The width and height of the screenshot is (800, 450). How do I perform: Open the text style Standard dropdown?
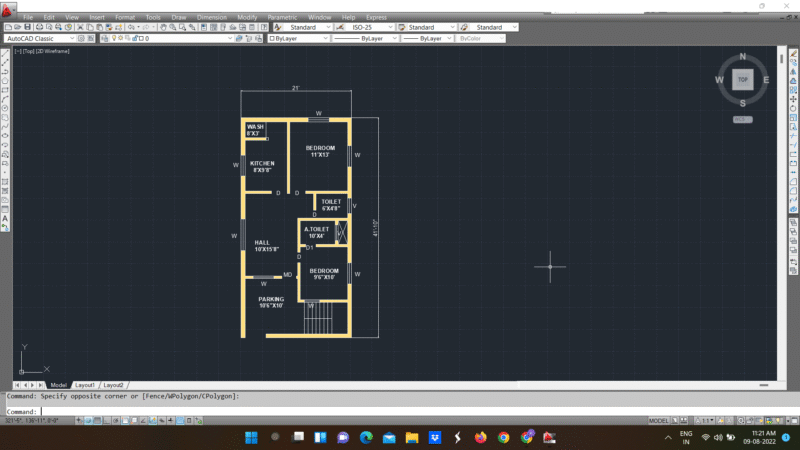tap(308, 27)
